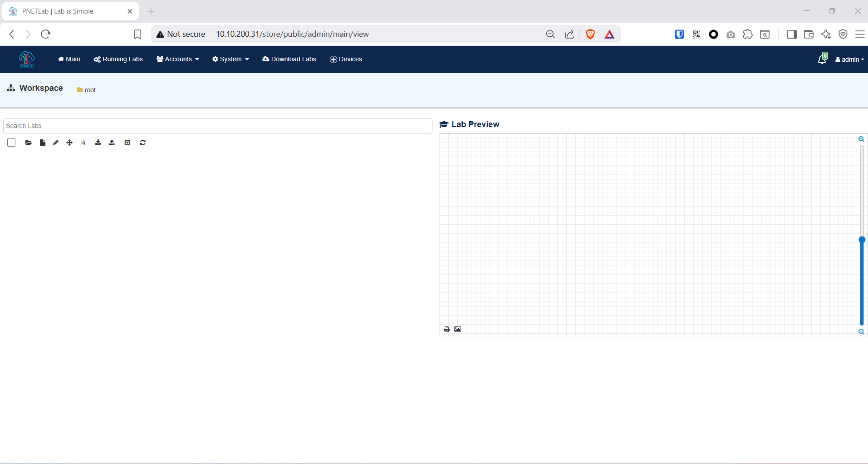Image resolution: width=868 pixels, height=464 pixels.
Task: Select the PNETLab browser tab
Action: click(70, 11)
